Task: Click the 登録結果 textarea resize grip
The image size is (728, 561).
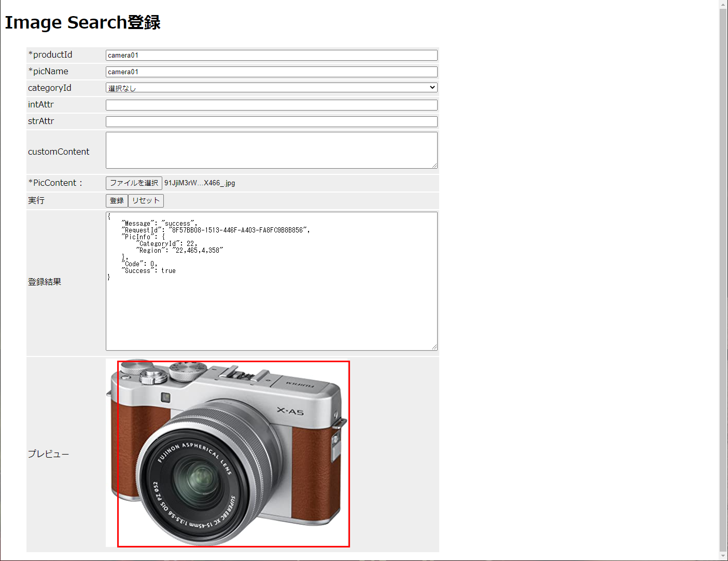Action: 435,348
